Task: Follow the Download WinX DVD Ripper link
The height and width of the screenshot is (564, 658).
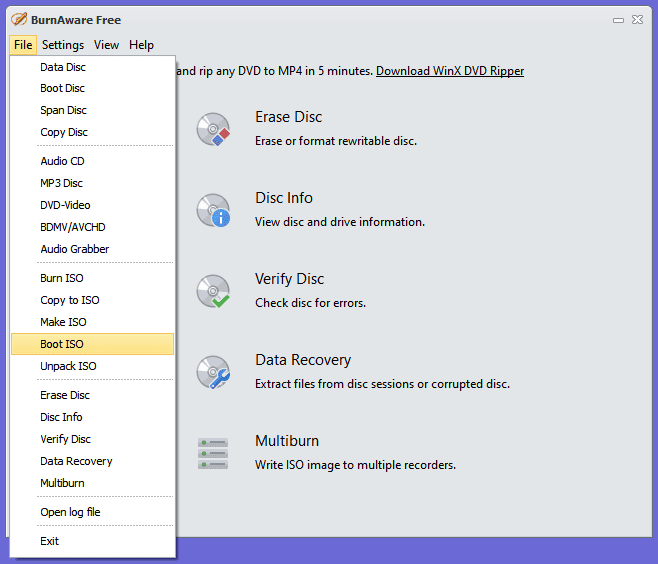Action: (449, 71)
